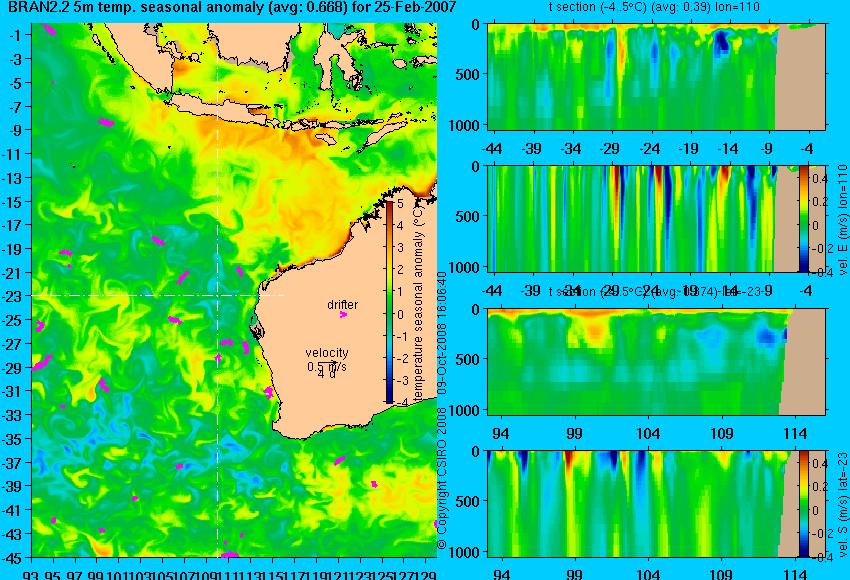Click the temperature seasonal anomaly color bar
The height and width of the screenshot is (580, 850).
pos(390,302)
